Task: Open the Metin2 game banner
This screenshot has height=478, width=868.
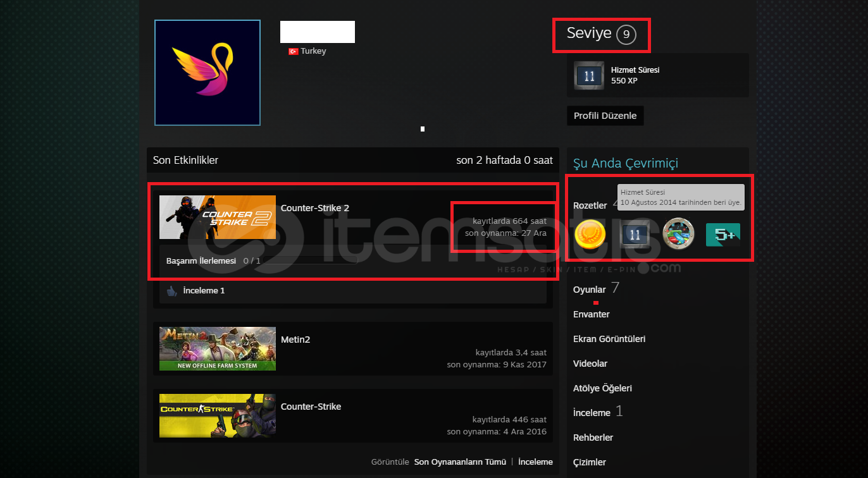Action: click(218, 348)
